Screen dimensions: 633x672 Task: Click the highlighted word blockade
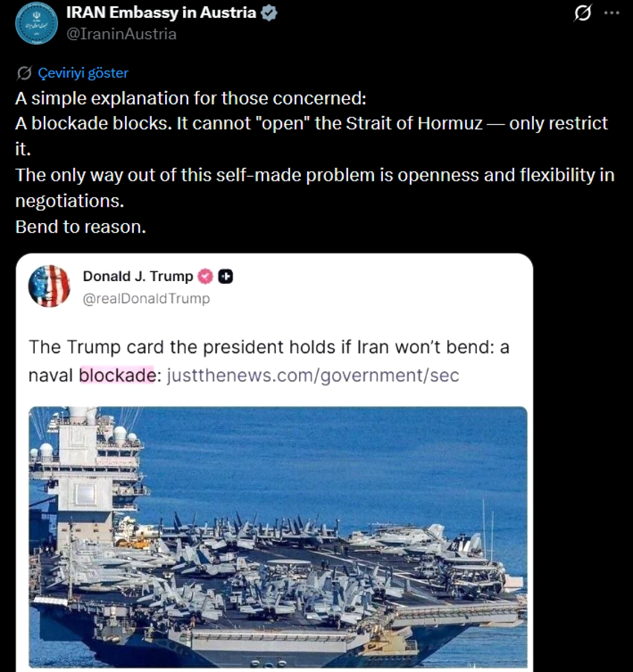pos(117,375)
